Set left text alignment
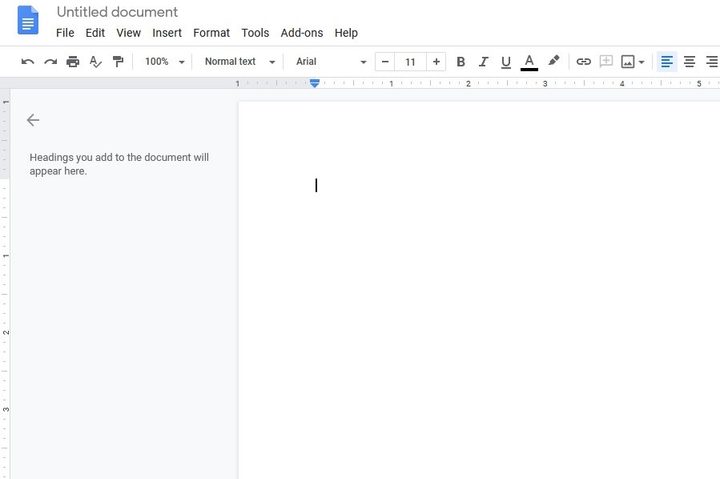This screenshot has height=479, width=720. tap(667, 62)
